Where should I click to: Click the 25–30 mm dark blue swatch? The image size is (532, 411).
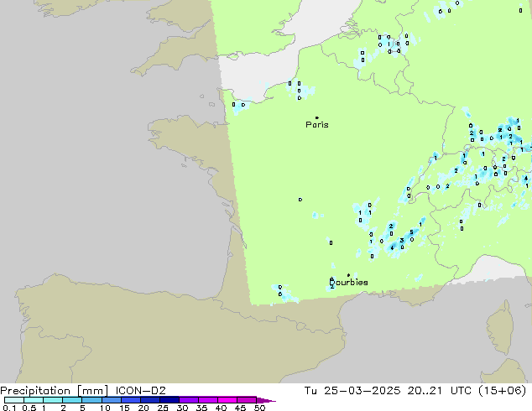click(x=170, y=400)
